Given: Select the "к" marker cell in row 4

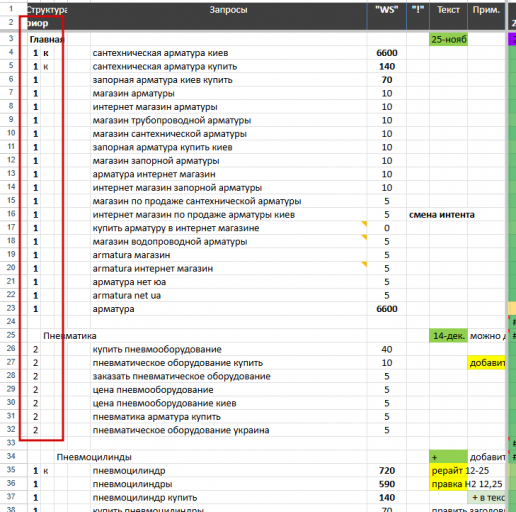Looking at the screenshot, I should (46, 53).
